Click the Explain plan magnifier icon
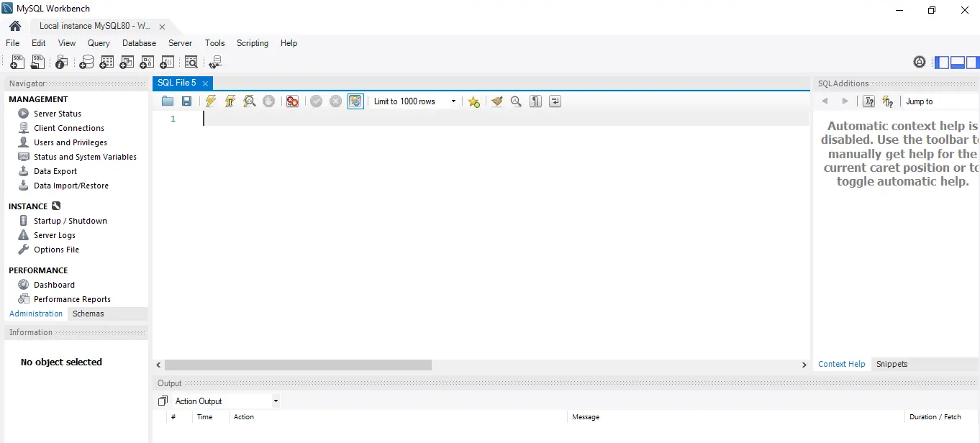The image size is (980, 443). 249,101
